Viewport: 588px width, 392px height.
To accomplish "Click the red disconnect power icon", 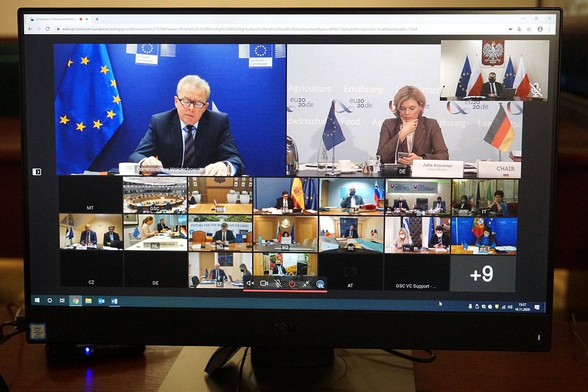I will pyautogui.click(x=292, y=284).
